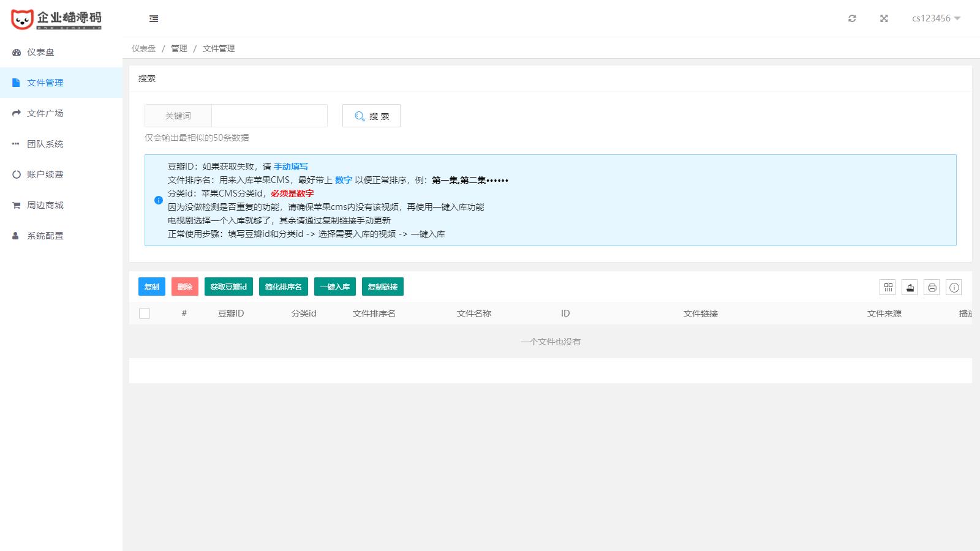
Task: Click the gauge icon next to 仪表盘
Action: pyautogui.click(x=15, y=52)
